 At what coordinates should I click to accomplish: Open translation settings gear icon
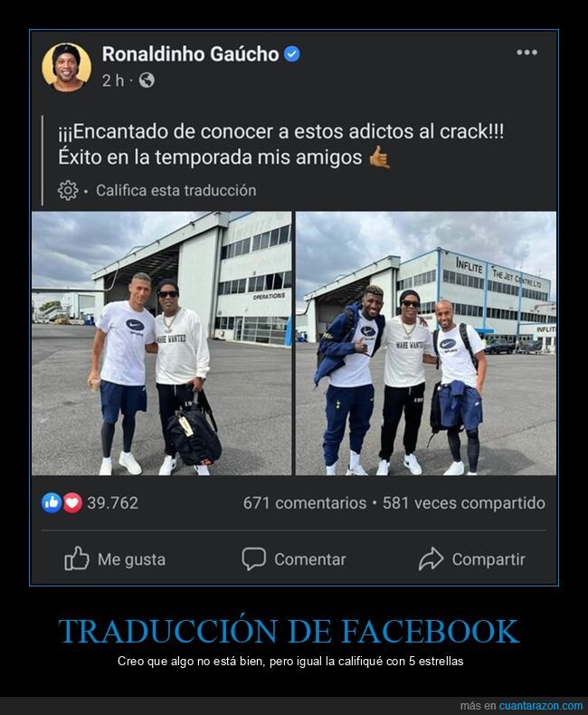click(68, 190)
